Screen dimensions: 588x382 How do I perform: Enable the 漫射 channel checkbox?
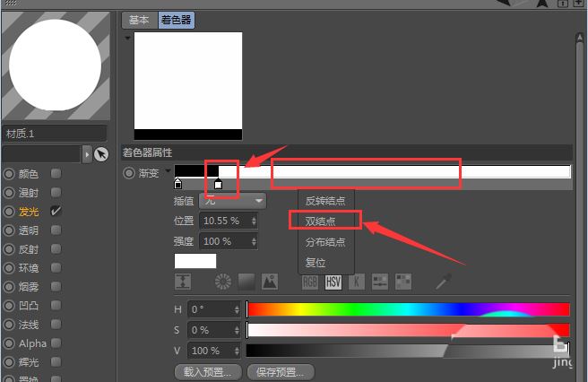pyautogui.click(x=56, y=193)
